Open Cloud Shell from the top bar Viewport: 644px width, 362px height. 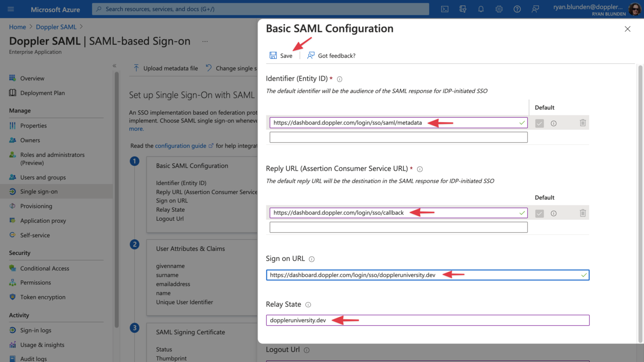(x=445, y=9)
